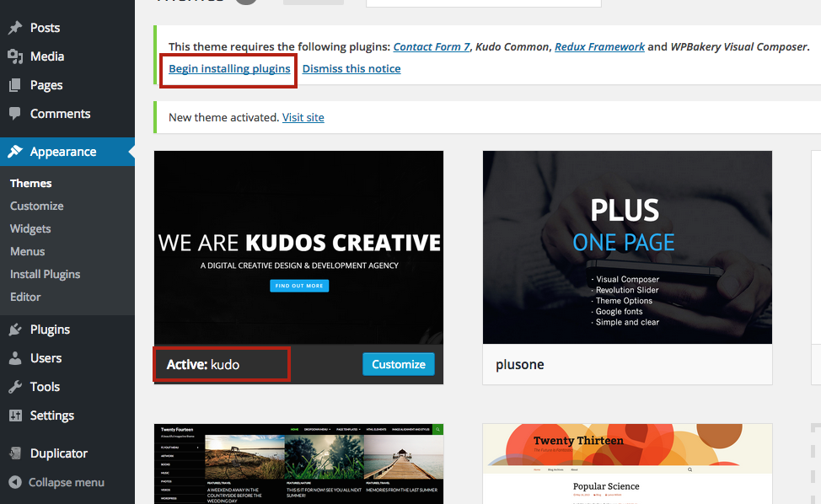Click the Users person icon

pyautogui.click(x=15, y=358)
